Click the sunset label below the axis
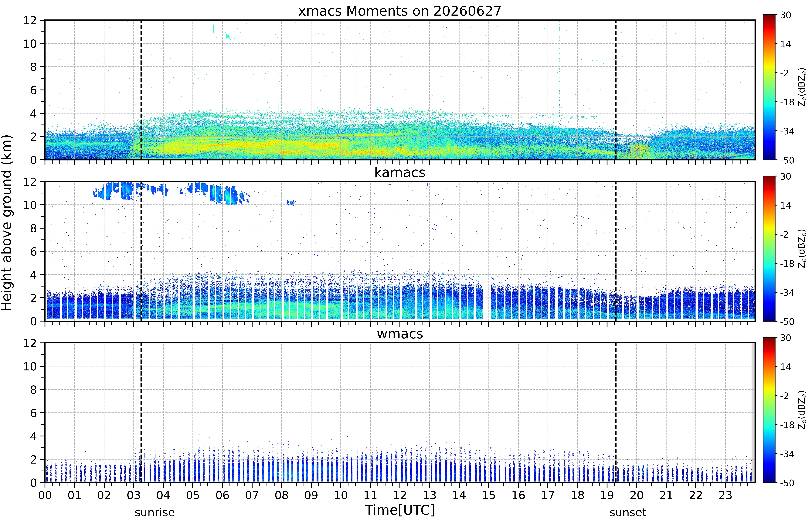Image resolution: width=812 pixels, height=524 pixels. [x=628, y=512]
